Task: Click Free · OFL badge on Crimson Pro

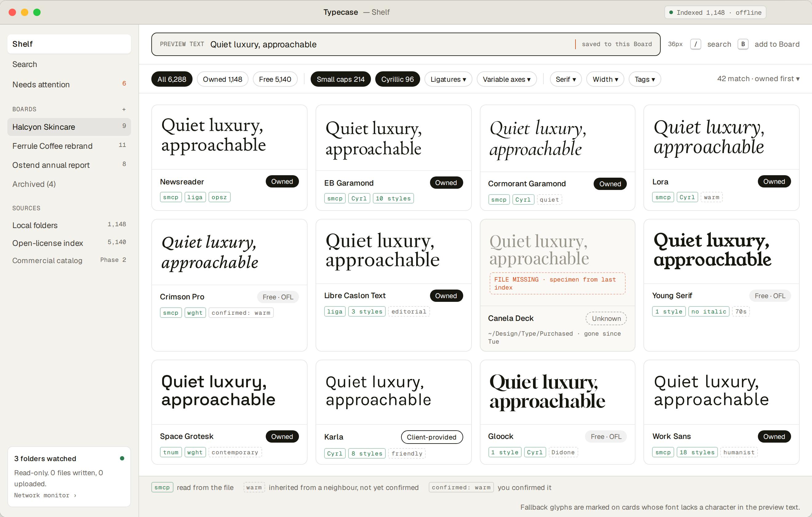Action: [278, 297]
